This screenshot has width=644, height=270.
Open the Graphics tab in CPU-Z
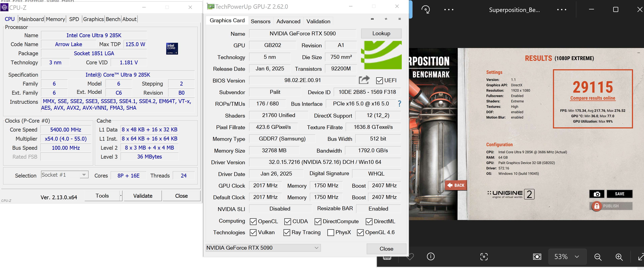pyautogui.click(x=93, y=19)
